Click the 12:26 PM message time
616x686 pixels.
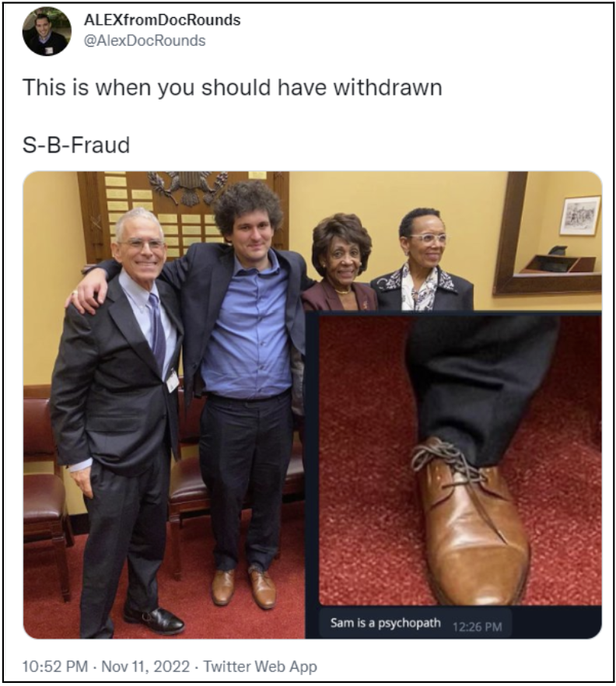[477, 627]
